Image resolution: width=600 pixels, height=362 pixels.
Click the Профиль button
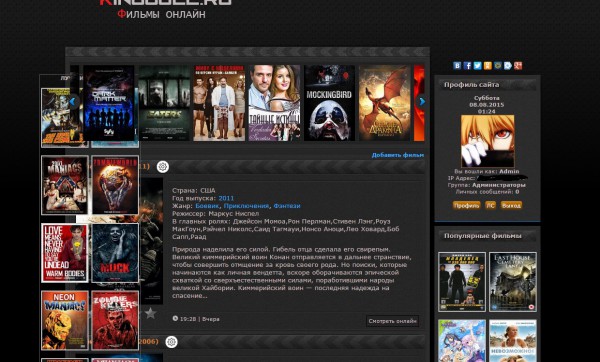click(x=466, y=205)
